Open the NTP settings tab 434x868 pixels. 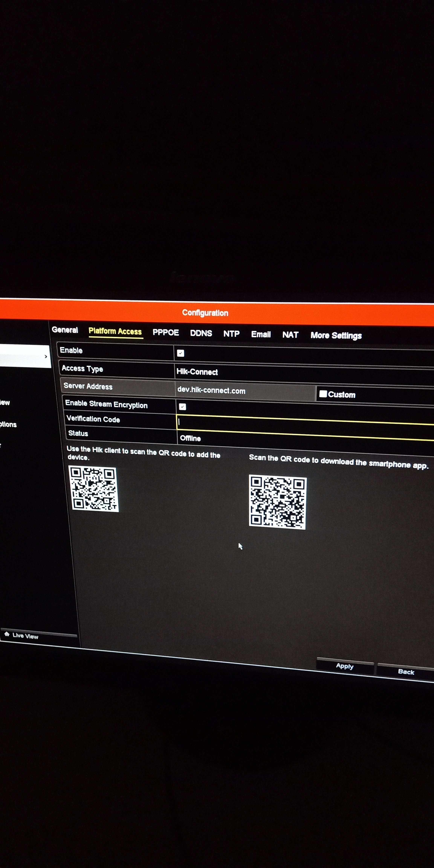[x=231, y=334]
